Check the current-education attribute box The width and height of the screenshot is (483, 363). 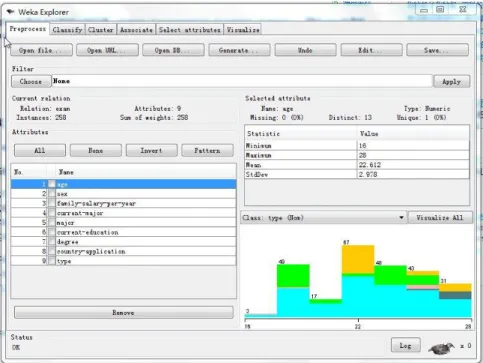(52, 232)
